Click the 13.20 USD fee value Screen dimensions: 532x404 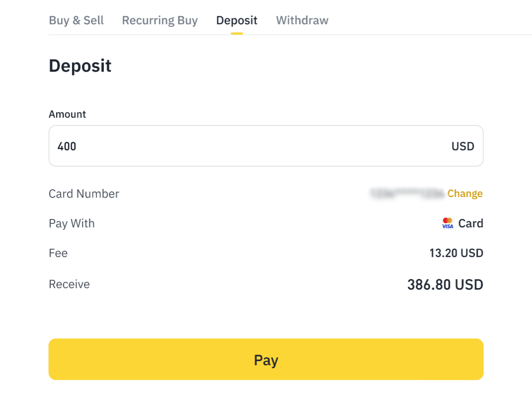pyautogui.click(x=456, y=253)
